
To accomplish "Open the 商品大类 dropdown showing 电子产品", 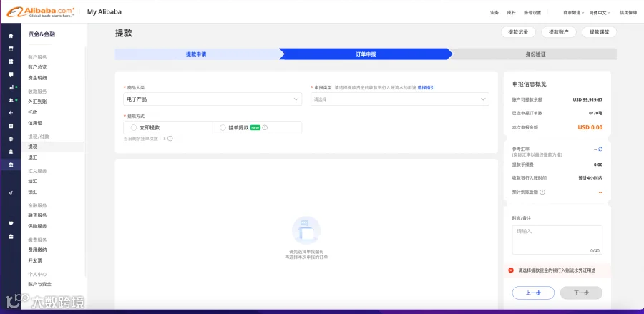I will click(213, 99).
